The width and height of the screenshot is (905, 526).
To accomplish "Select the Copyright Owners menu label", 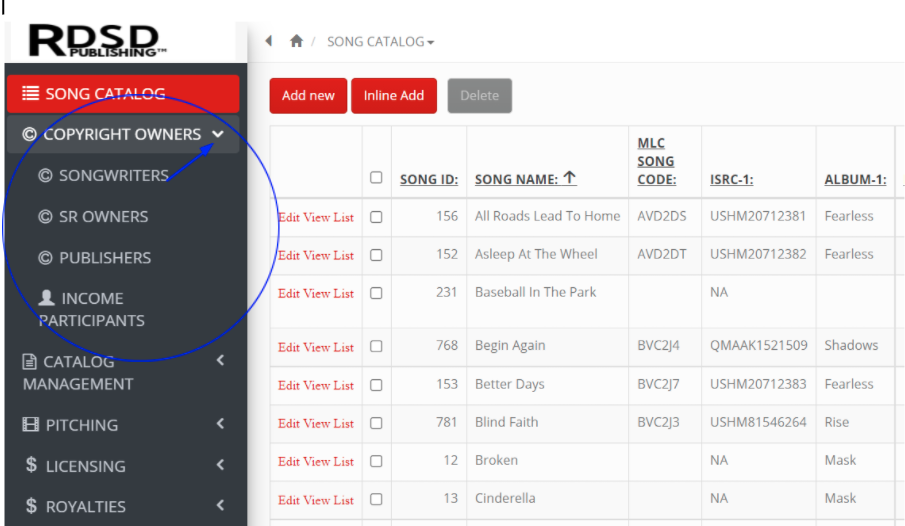I will [122, 135].
